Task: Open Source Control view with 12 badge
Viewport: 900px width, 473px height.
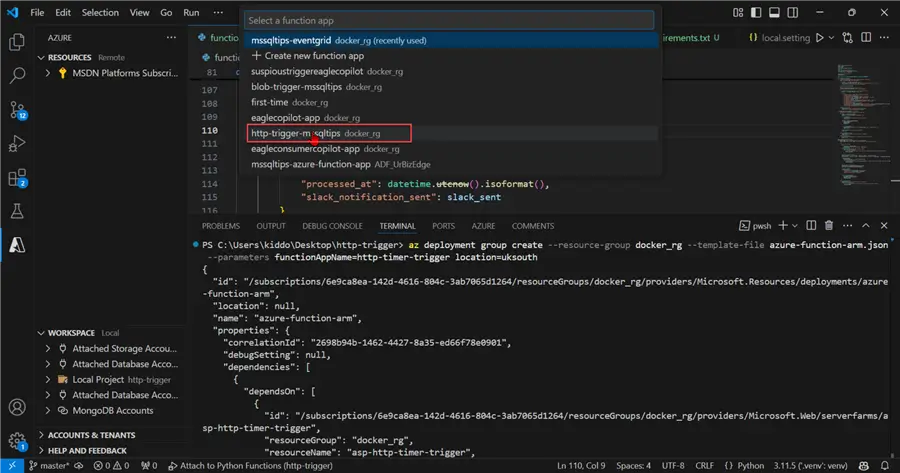Action: [x=17, y=110]
